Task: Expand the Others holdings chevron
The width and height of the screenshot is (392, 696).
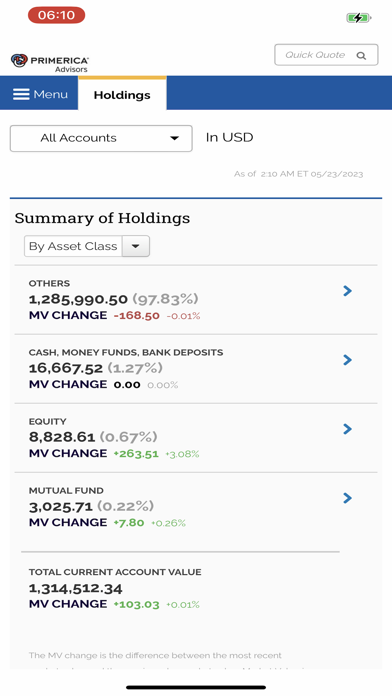Action: 348,291
